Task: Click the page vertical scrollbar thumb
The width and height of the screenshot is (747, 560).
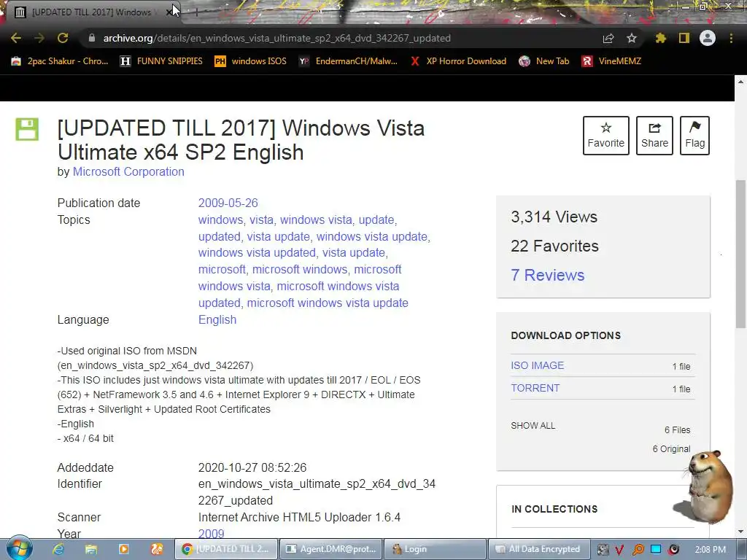Action: click(x=740, y=254)
